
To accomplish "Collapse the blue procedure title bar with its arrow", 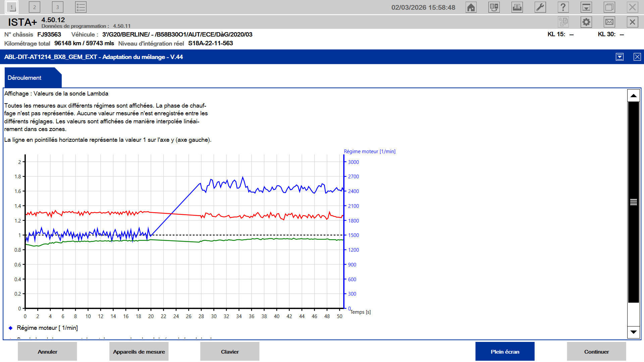I will [x=620, y=57].
